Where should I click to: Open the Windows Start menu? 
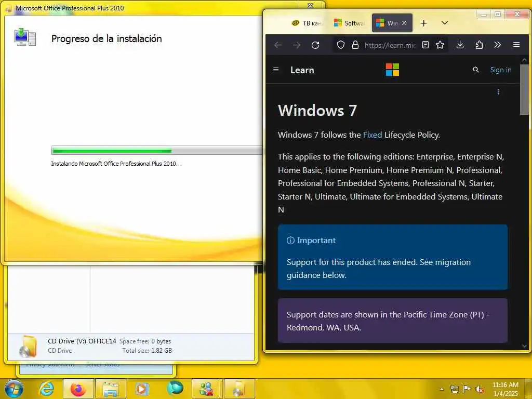pyautogui.click(x=14, y=389)
